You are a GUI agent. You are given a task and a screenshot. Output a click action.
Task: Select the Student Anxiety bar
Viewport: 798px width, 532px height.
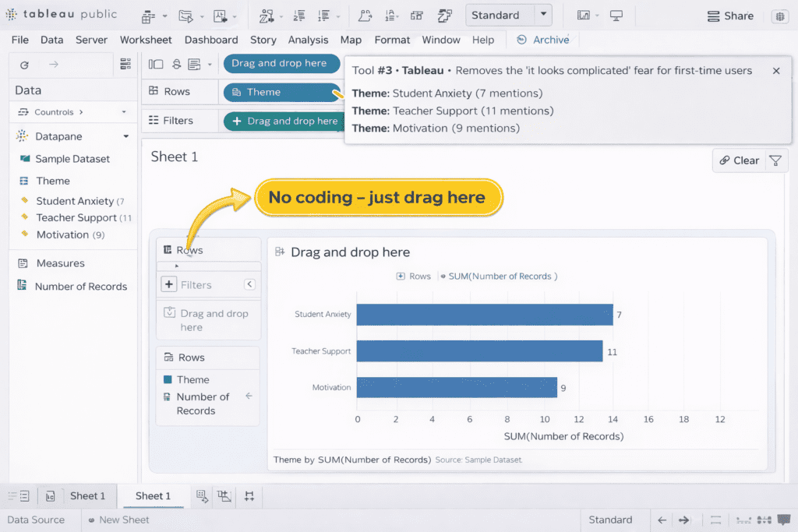click(x=485, y=315)
